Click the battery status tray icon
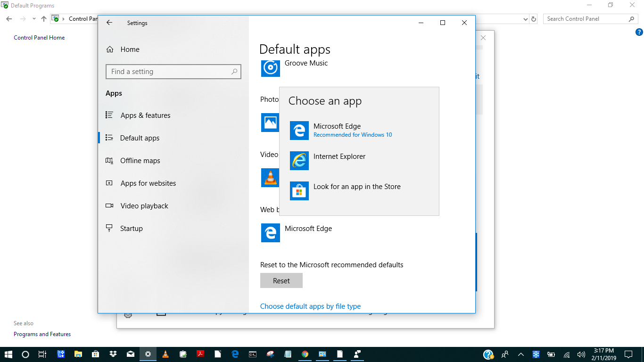 point(551,354)
